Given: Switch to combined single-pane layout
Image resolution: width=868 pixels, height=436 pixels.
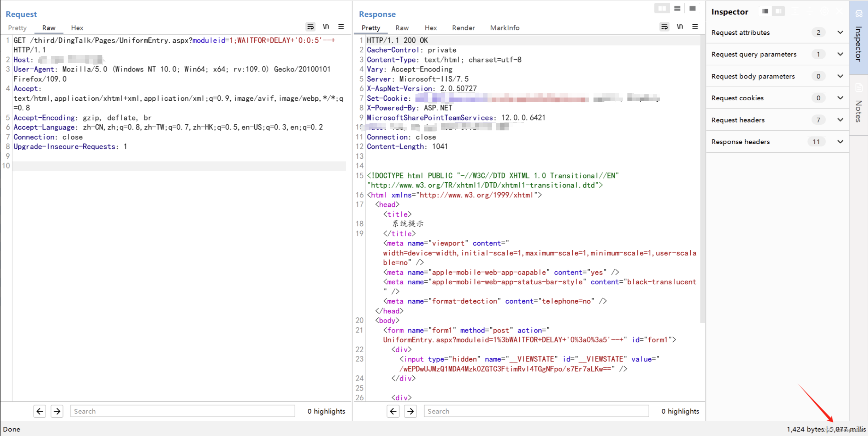Looking at the screenshot, I should (692, 8).
